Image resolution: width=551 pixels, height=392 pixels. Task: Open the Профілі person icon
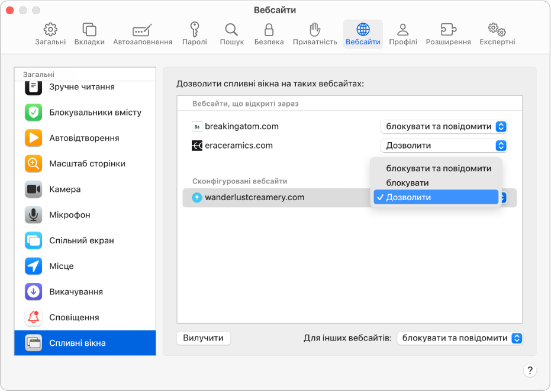(x=402, y=30)
